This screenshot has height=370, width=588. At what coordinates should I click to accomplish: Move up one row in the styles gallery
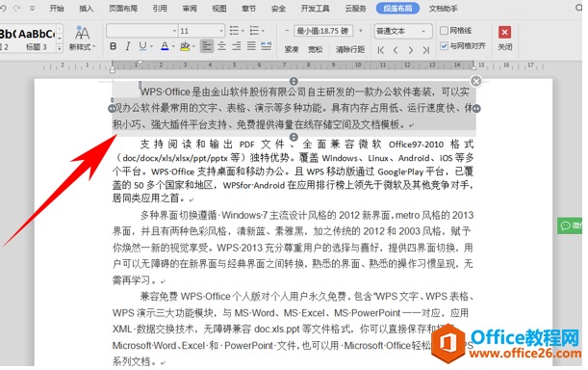point(60,29)
